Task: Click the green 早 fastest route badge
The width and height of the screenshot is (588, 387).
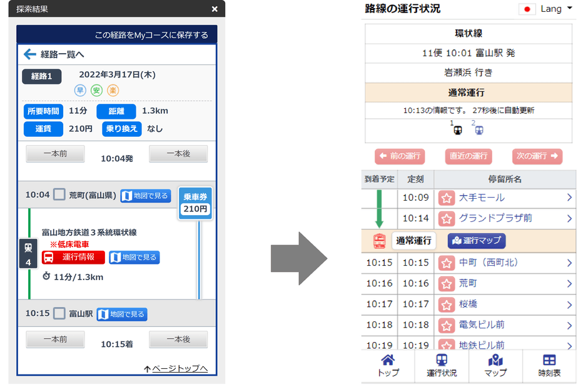Action: [80, 90]
